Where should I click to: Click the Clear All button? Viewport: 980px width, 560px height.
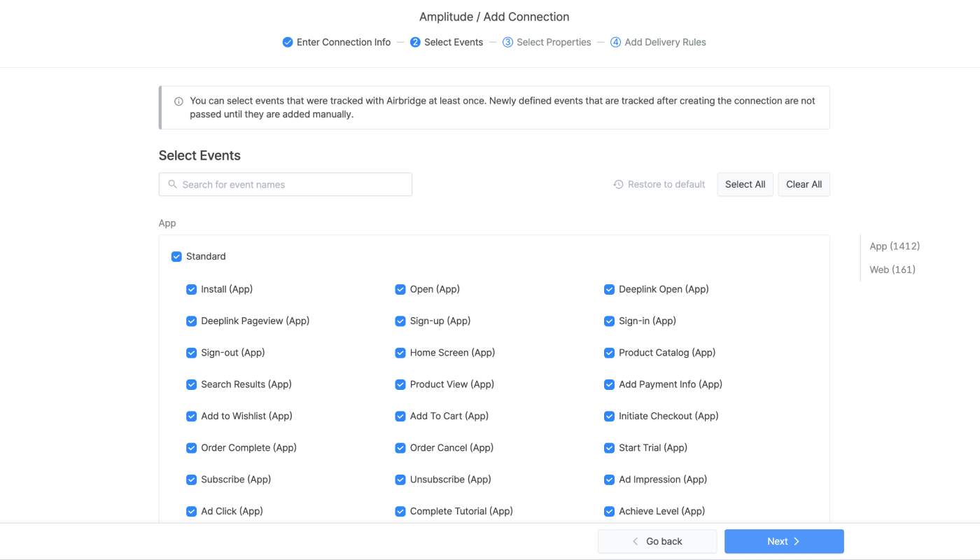(x=804, y=184)
